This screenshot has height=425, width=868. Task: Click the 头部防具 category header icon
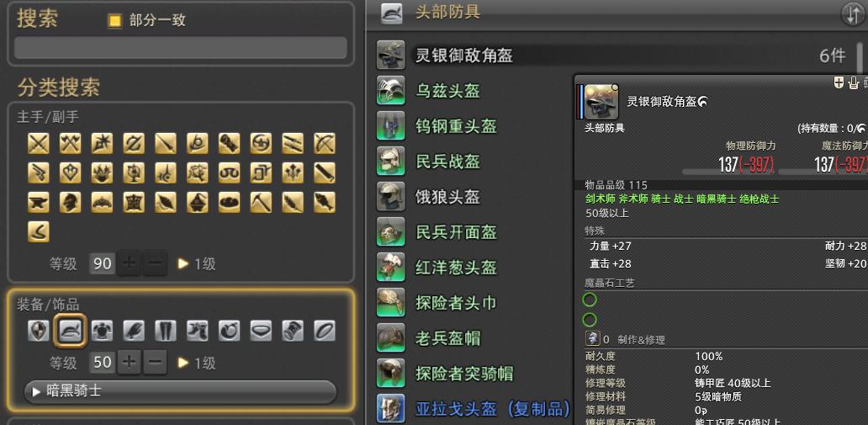click(392, 13)
